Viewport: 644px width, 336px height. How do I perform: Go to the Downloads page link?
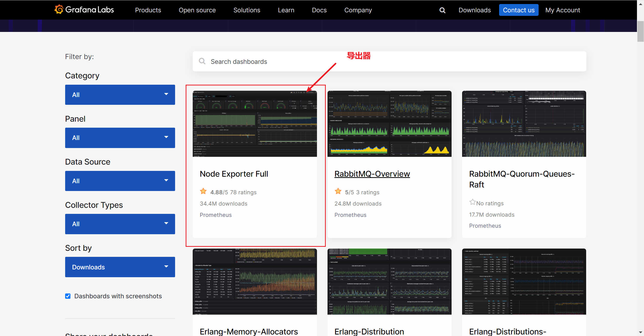(474, 10)
